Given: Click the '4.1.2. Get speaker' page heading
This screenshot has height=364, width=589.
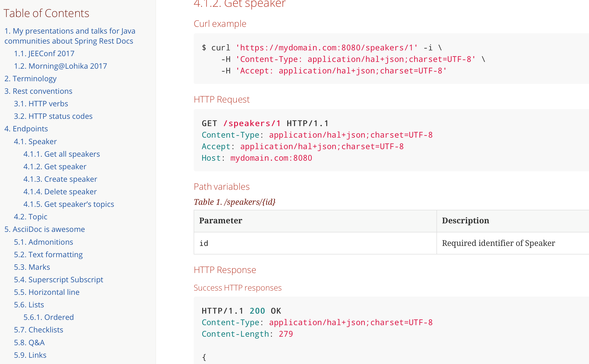Looking at the screenshot, I should pyautogui.click(x=240, y=4).
